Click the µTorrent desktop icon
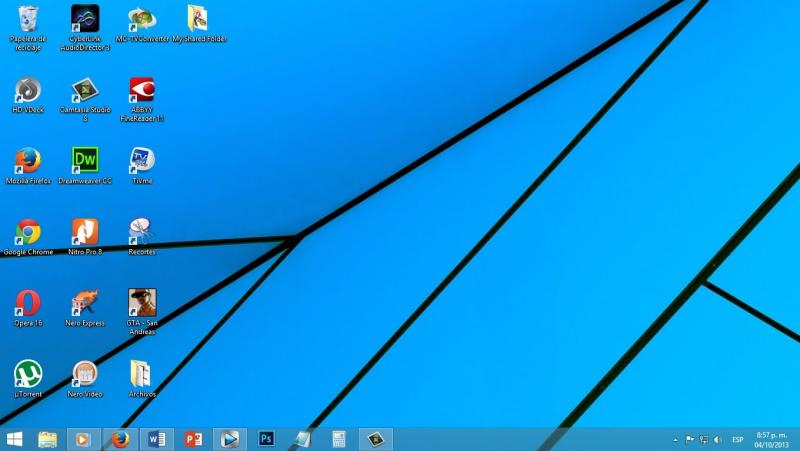800x451 pixels. 28,373
